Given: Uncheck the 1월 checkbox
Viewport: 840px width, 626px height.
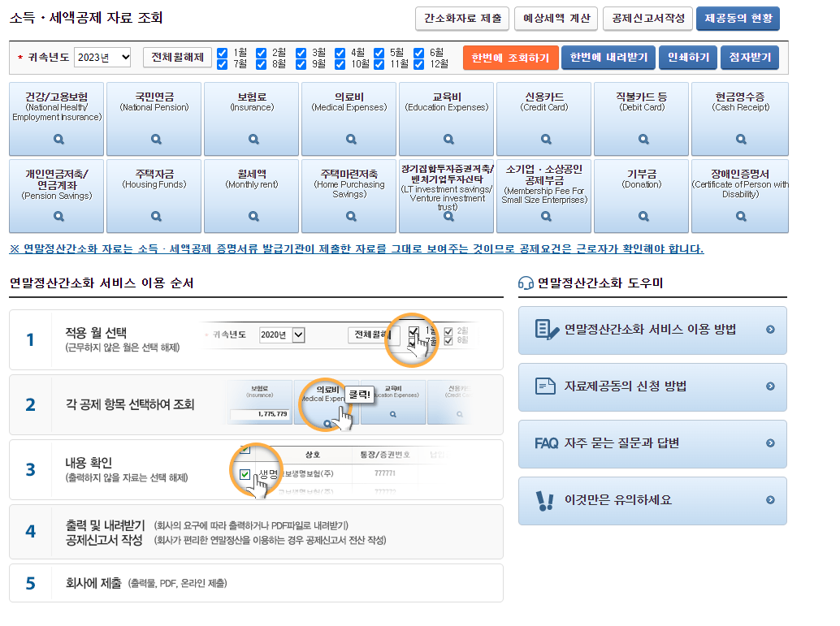Looking at the screenshot, I should pos(223,53).
